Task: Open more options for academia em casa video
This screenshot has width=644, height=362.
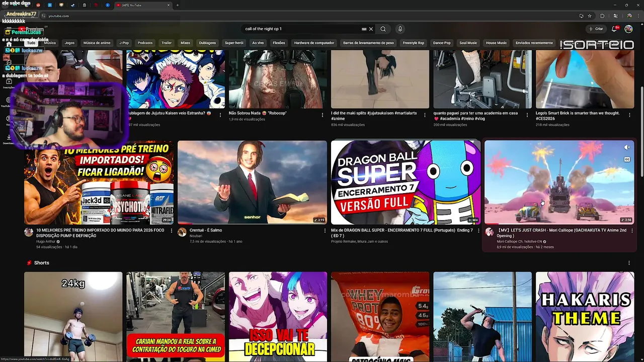Action: coord(527,115)
